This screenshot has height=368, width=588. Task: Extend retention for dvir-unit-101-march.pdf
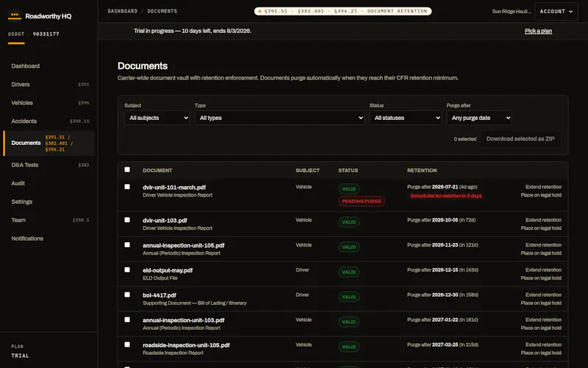pos(543,187)
